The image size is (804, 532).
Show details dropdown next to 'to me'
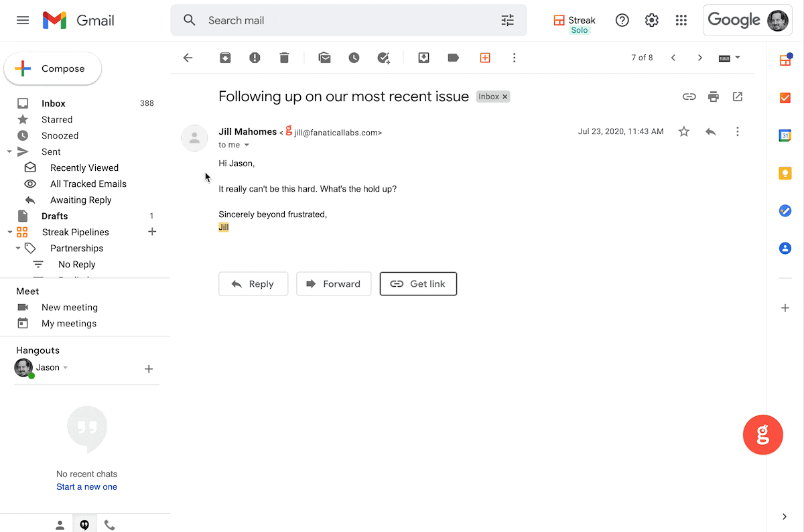pos(247,145)
